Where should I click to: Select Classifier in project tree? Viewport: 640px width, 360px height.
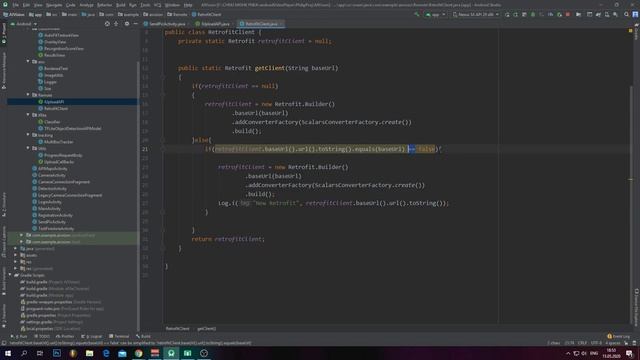coord(52,122)
